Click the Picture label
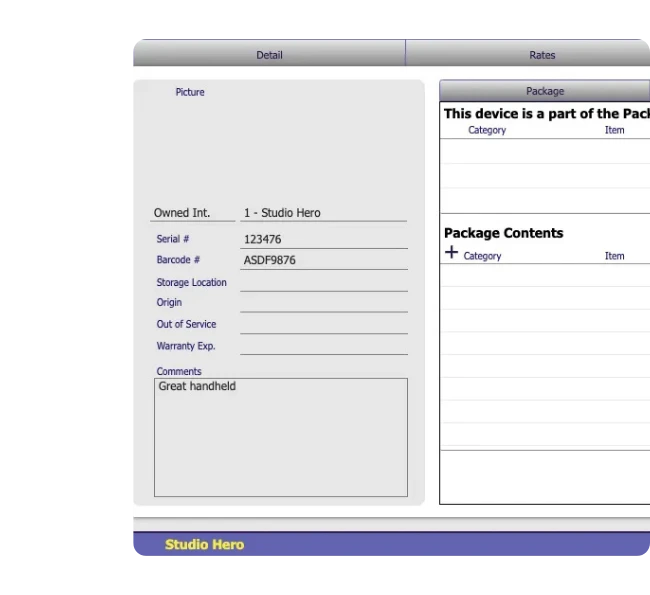Viewport: 650px width, 595px height. click(x=190, y=92)
